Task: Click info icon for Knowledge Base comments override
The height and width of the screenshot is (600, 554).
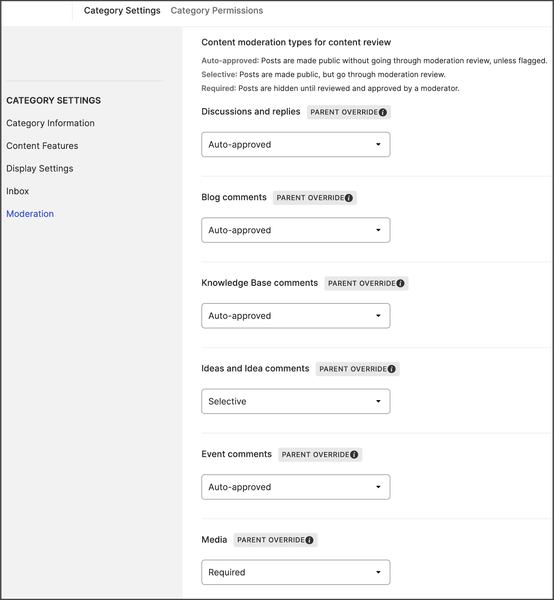Action: (400, 283)
